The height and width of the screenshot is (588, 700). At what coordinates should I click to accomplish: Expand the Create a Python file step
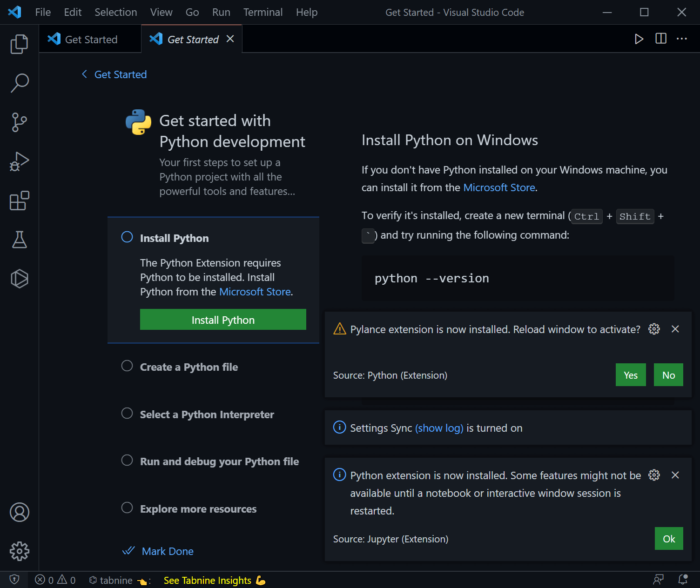tap(189, 367)
